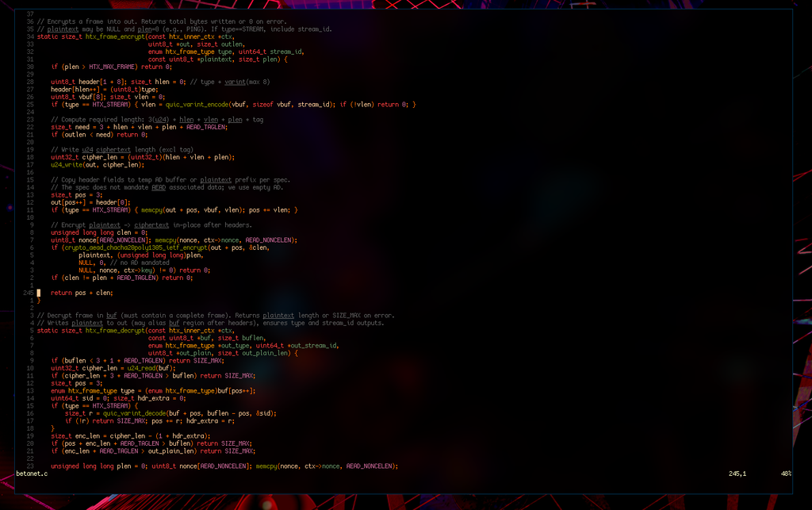The image size is (812, 510).
Task: Click the line 'if (outlen < need) return 0;'
Action: point(99,135)
